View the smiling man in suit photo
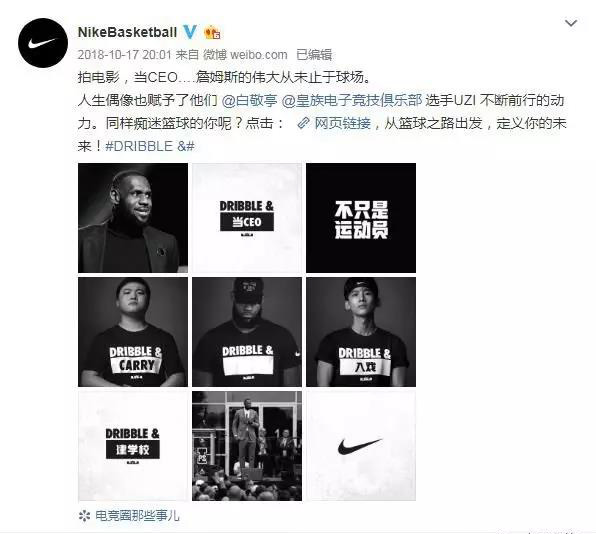This screenshot has height=534, width=596. coord(133,218)
